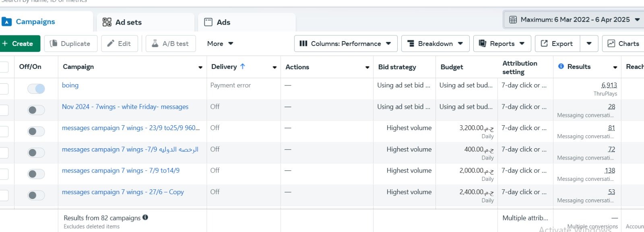Click the Breakdown list icon

[x=411, y=43]
